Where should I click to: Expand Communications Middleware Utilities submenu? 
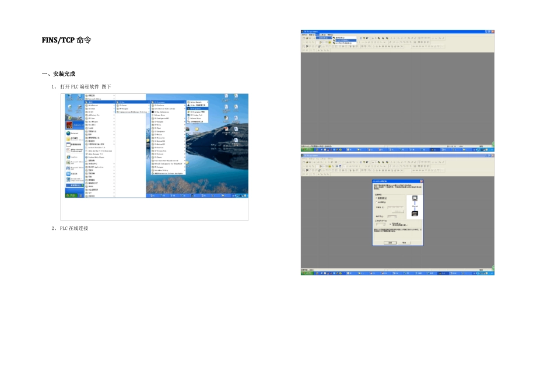pos(131,111)
